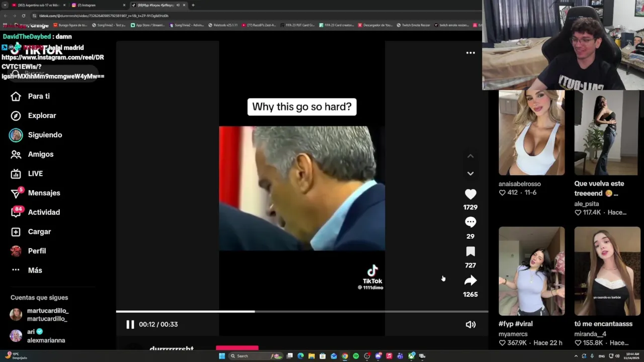This screenshot has height=362, width=644.
Task: Open the taskbar clock and date
Action: click(631, 356)
